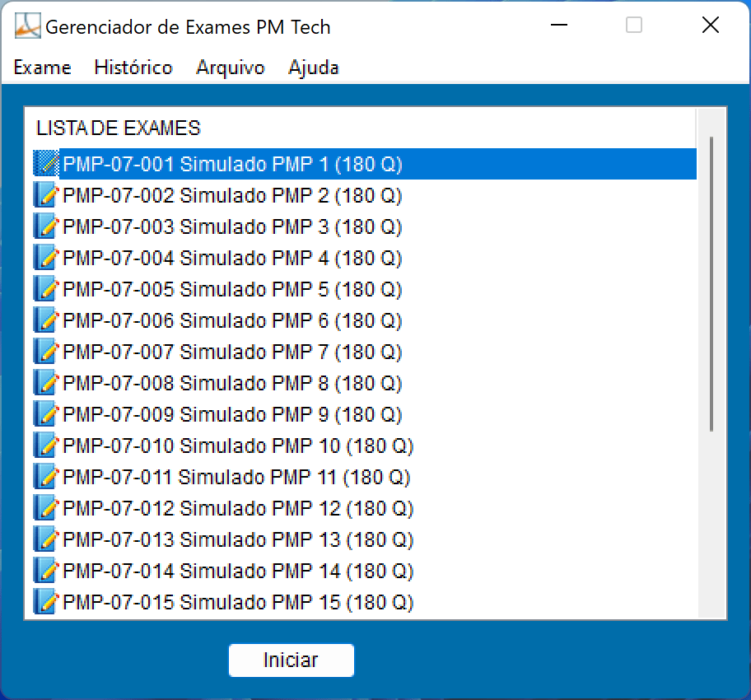The image size is (751, 700).
Task: Click the pencil icon of PMP-07-010
Action: (x=46, y=446)
